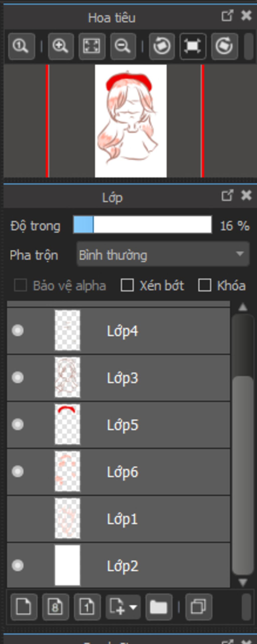Add a new 8-bit layer
This screenshot has height=644, width=257.
coord(56,607)
